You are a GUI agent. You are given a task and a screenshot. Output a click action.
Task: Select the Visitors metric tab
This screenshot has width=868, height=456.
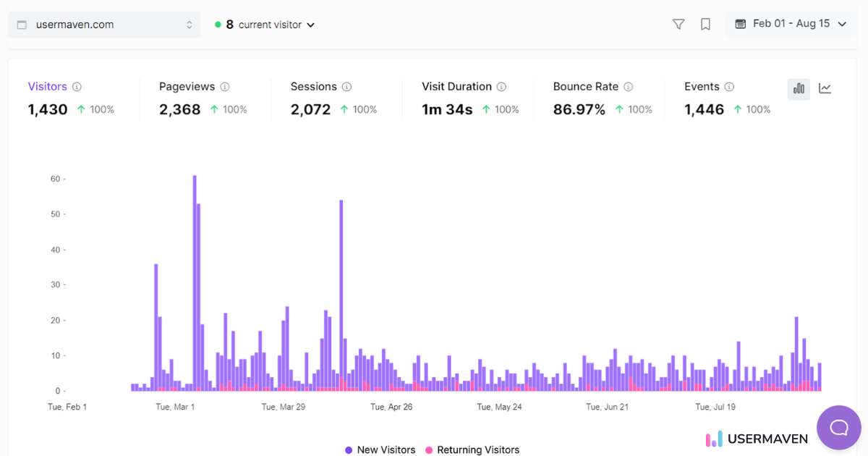click(x=47, y=87)
